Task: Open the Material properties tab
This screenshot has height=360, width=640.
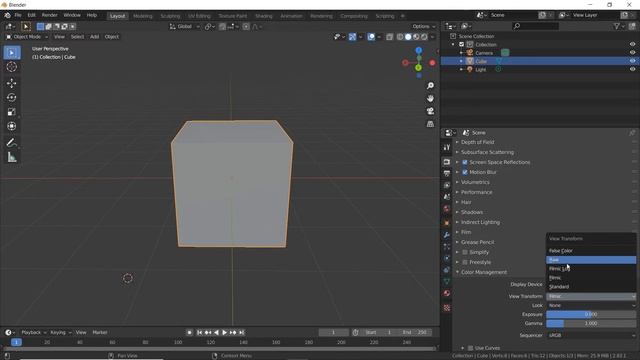Action: pyautogui.click(x=447, y=293)
